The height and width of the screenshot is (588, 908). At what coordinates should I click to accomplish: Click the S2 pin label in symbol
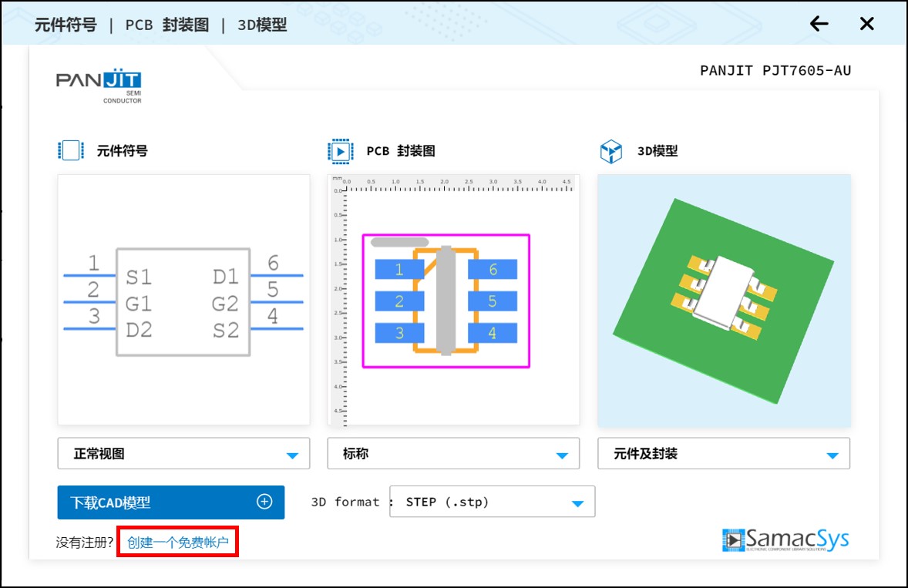(226, 330)
